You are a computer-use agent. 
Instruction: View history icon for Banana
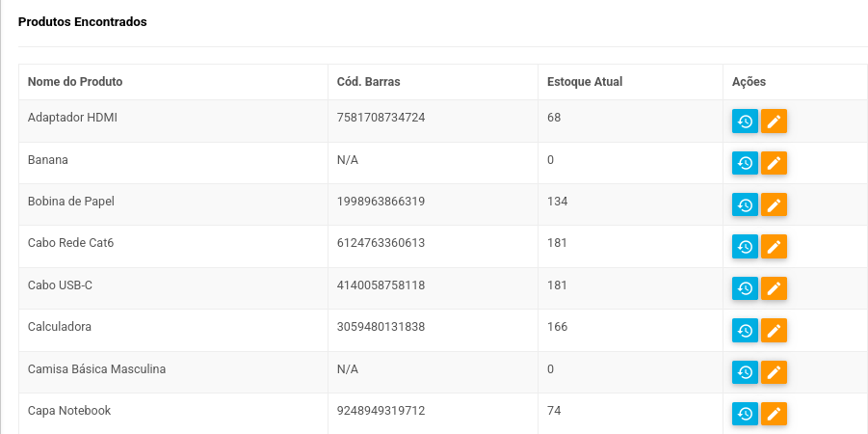point(745,163)
